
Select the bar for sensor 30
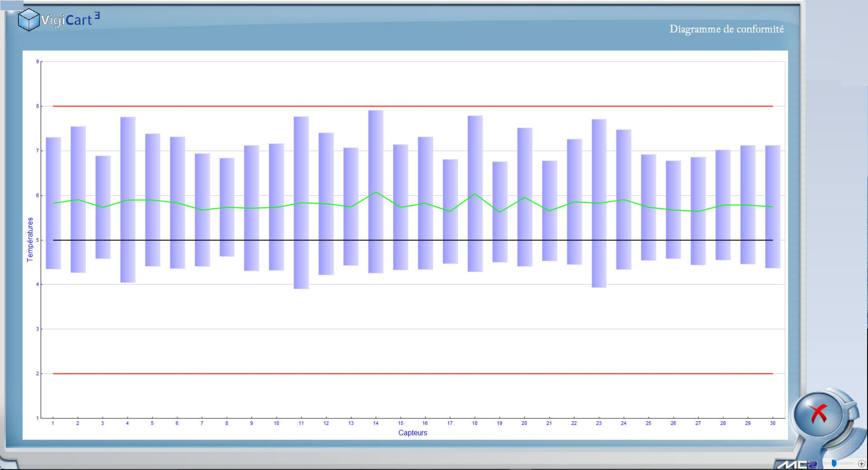pyautogui.click(x=773, y=207)
